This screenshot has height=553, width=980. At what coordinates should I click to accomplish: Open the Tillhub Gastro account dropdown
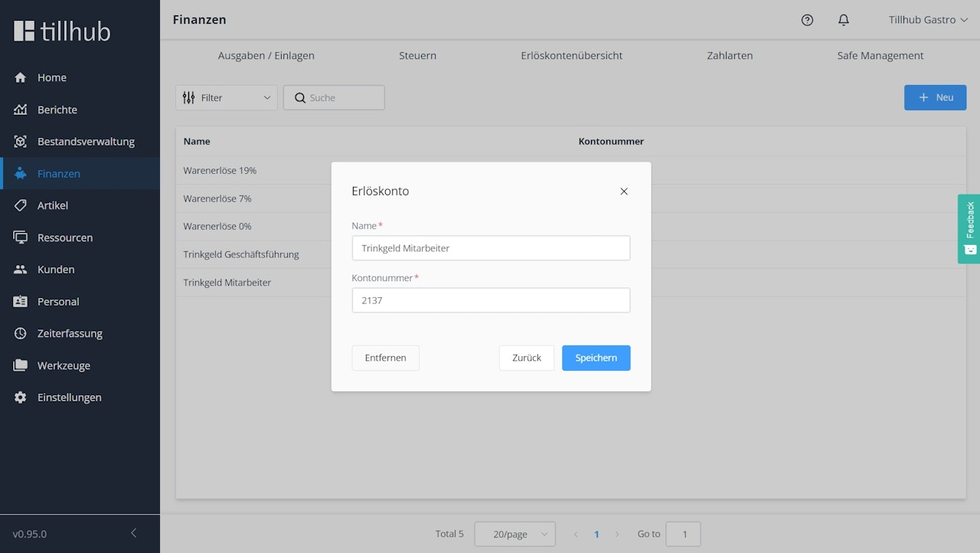pos(928,20)
